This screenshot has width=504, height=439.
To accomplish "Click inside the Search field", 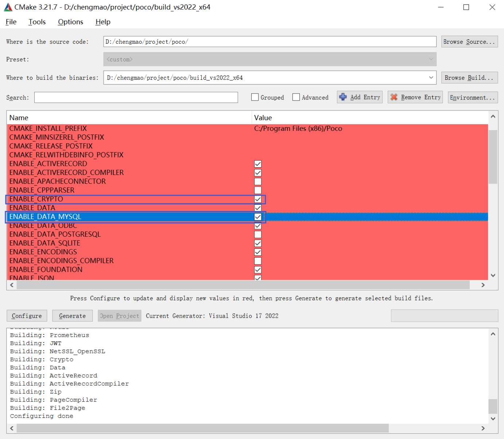I will (x=136, y=97).
